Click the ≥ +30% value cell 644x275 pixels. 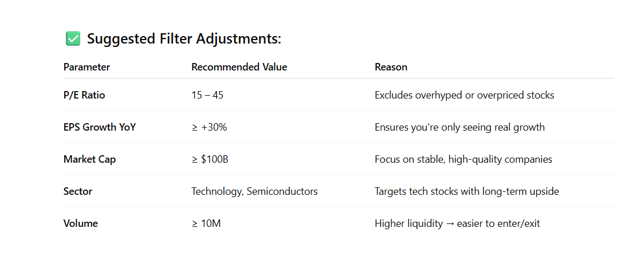209,127
